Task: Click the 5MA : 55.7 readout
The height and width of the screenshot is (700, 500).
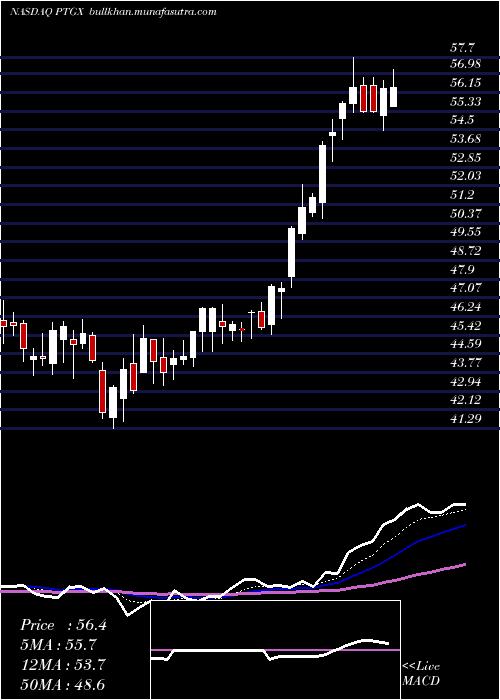Action: 59,645
